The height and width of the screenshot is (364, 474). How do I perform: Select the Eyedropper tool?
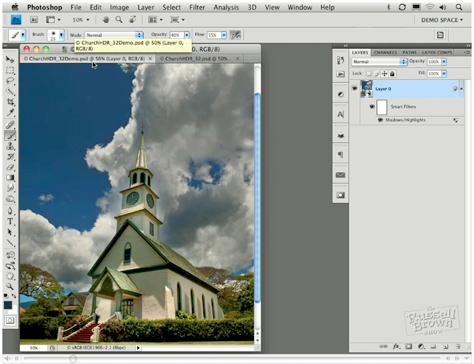point(10,113)
